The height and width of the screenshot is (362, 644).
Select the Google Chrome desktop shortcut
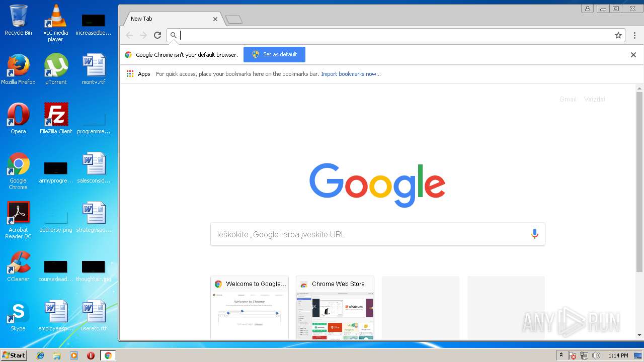(x=18, y=171)
